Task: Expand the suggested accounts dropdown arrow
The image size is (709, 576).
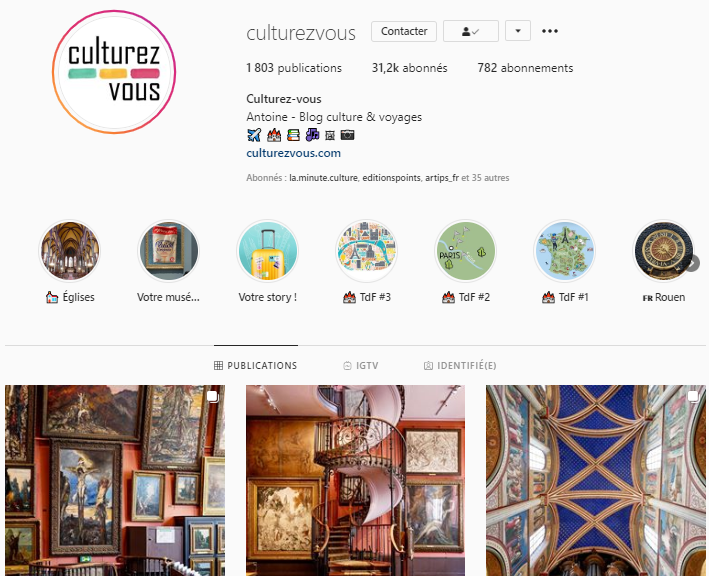Action: 518,31
